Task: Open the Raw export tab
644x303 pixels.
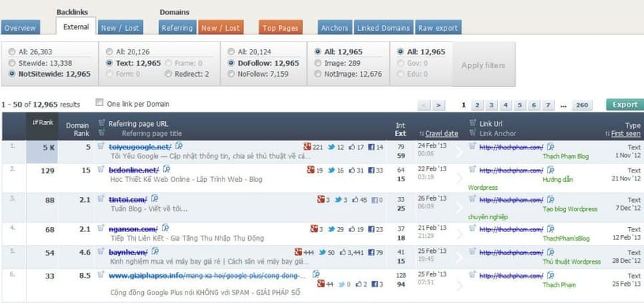Action: point(438,27)
